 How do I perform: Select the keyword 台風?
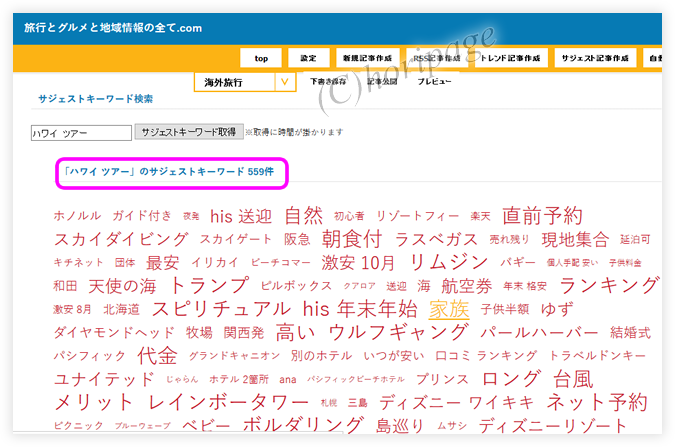click(573, 379)
